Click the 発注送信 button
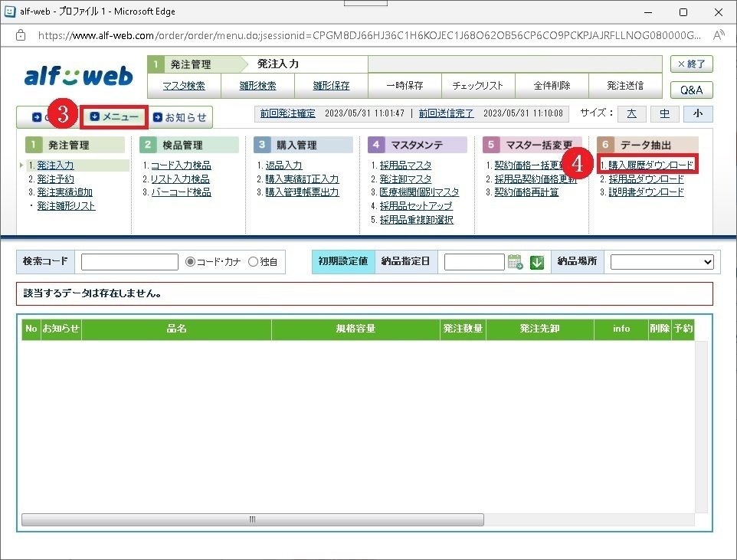Screen dimensions: 737x560 coord(626,86)
